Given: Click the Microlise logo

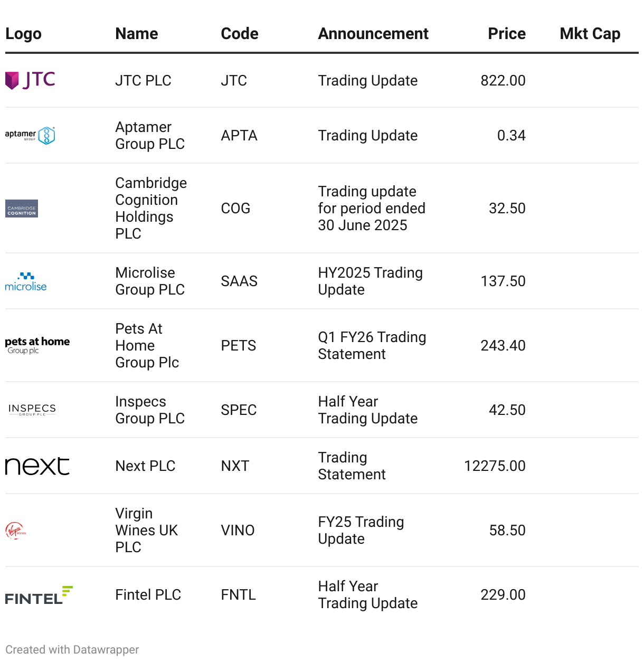Looking at the screenshot, I should (x=26, y=281).
